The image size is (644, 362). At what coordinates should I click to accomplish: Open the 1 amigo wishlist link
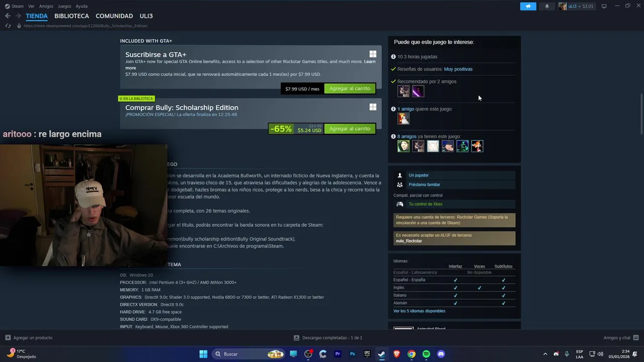[406, 109]
